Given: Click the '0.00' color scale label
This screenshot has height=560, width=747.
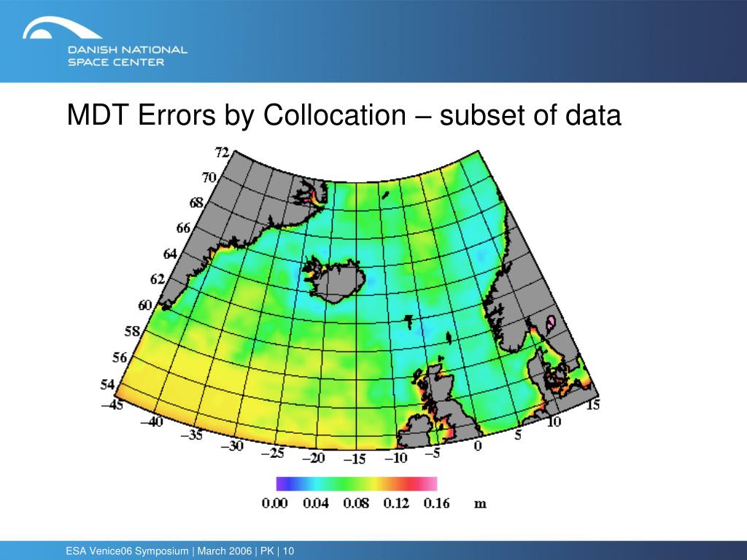Looking at the screenshot, I should (275, 503).
